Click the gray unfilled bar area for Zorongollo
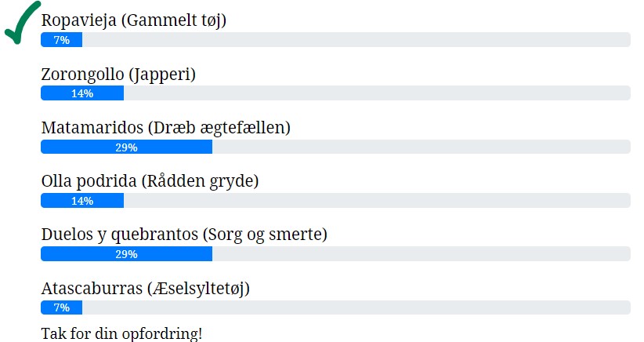Image resolution: width=644 pixels, height=342 pixels. [x=376, y=93]
